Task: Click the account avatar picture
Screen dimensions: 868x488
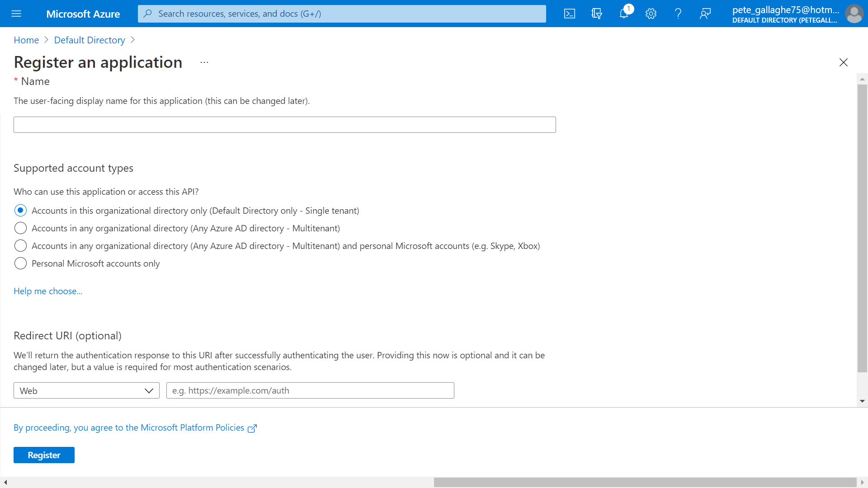Action: pyautogui.click(x=854, y=14)
